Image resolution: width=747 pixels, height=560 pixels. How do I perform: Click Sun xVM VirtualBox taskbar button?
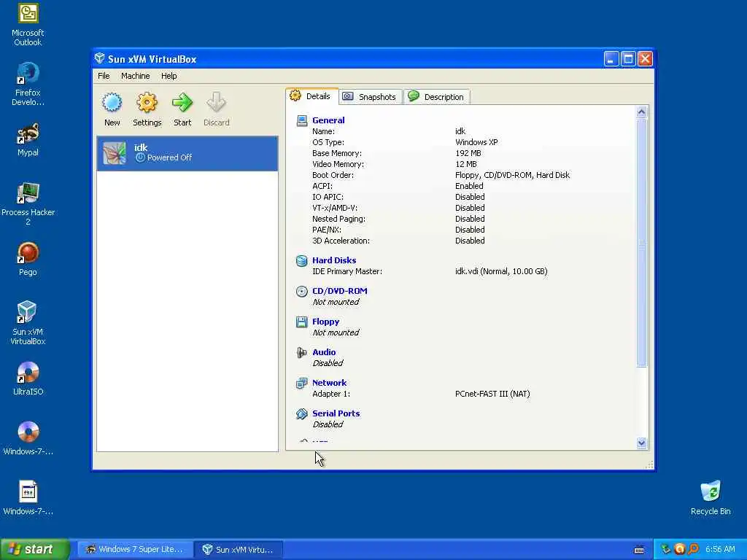pyautogui.click(x=239, y=549)
